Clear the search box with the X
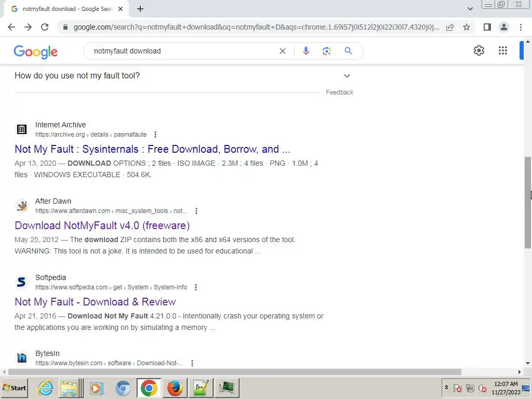The image size is (532, 399). [282, 51]
